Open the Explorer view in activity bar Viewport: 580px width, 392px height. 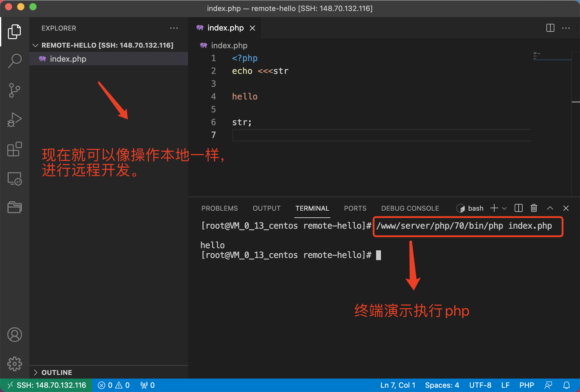14,32
